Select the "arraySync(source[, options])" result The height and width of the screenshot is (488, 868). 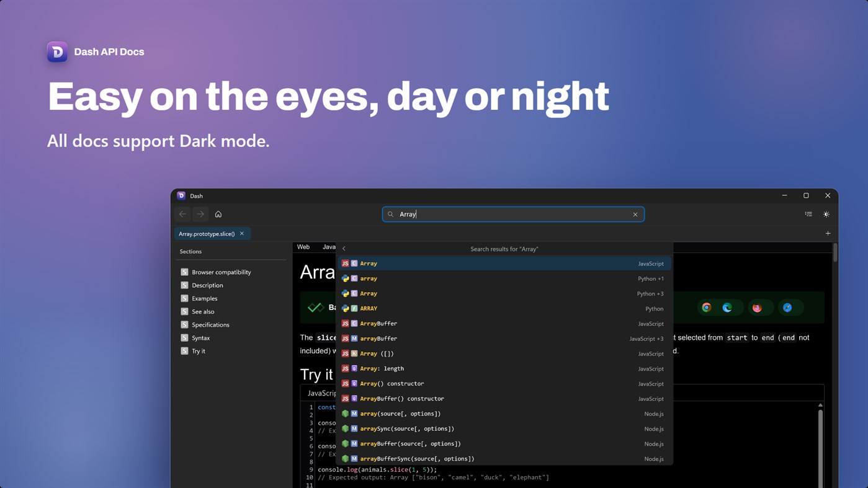coord(504,428)
